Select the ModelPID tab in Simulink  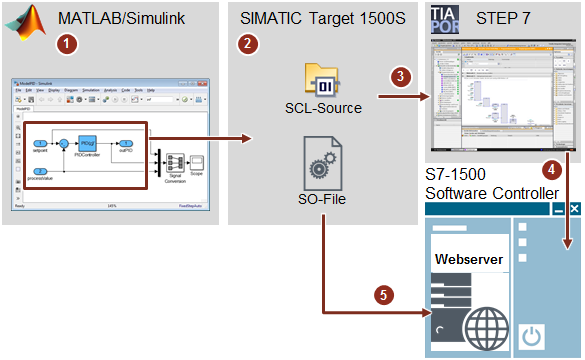(x=23, y=109)
